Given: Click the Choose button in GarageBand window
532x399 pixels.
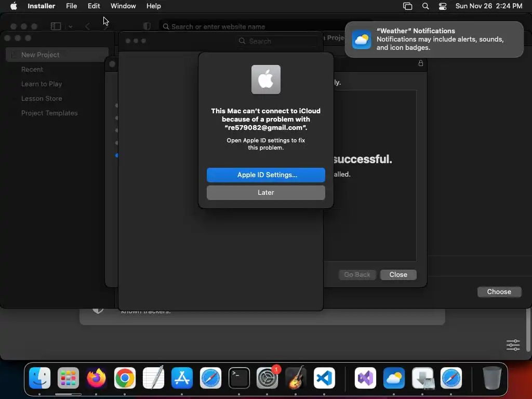Looking at the screenshot, I should click(x=499, y=292).
